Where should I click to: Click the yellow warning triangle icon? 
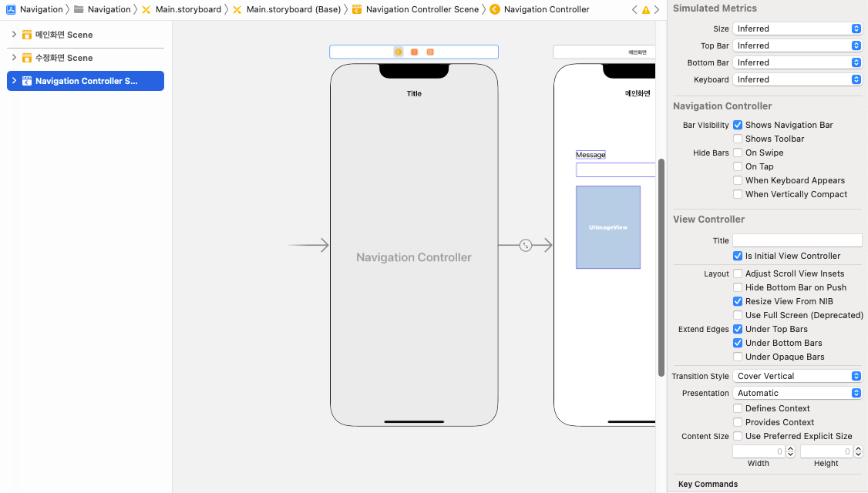click(x=645, y=10)
